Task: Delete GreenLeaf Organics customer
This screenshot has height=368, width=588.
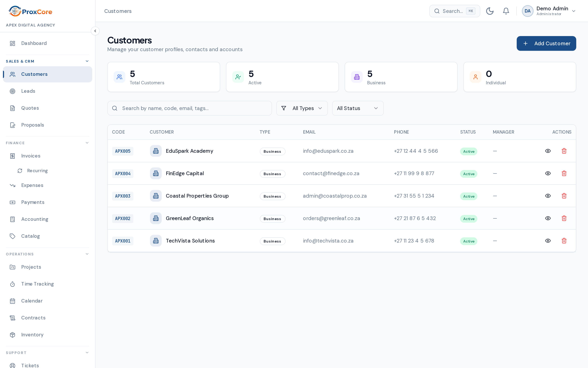Action: (x=564, y=218)
